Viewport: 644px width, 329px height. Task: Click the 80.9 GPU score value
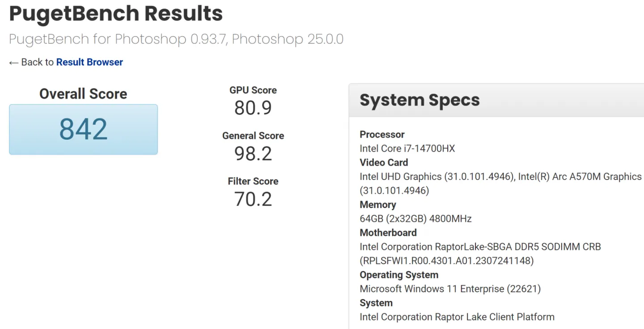coord(253,108)
